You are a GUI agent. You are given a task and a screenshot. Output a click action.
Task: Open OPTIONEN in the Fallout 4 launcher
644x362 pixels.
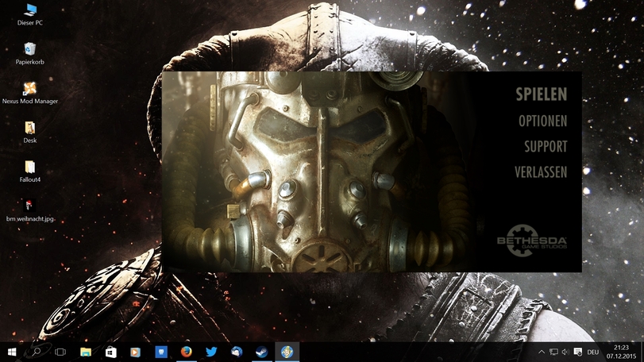click(x=542, y=121)
